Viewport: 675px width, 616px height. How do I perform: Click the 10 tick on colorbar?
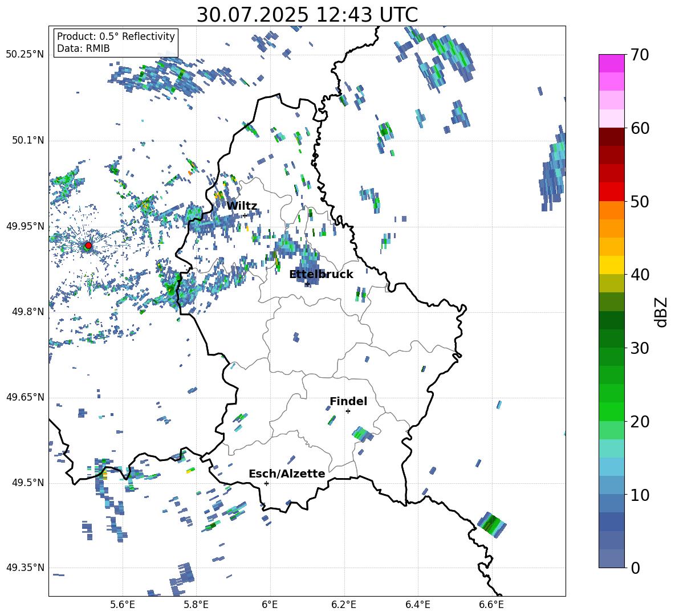pyautogui.click(x=640, y=495)
